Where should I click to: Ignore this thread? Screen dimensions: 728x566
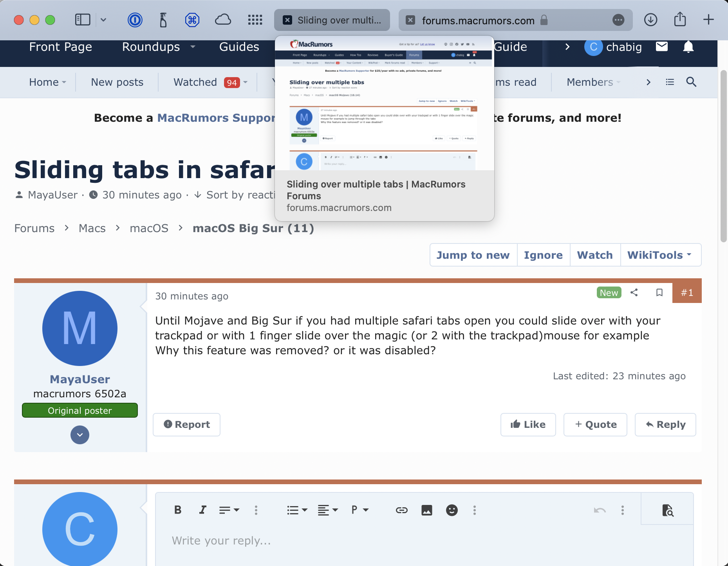tap(543, 255)
